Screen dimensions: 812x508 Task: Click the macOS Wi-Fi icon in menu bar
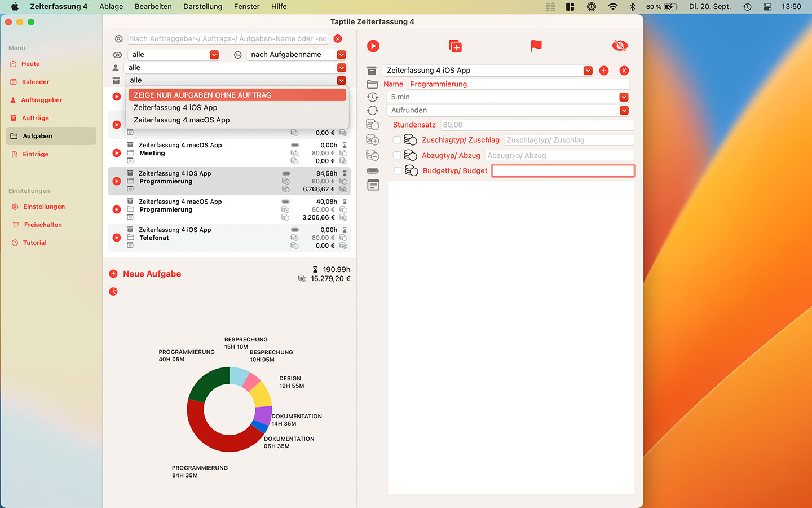(612, 7)
